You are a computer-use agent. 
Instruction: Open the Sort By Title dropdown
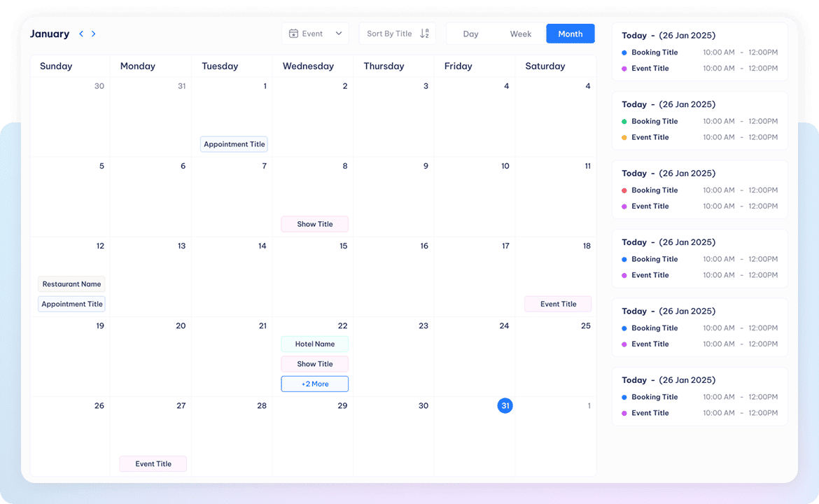pos(390,34)
